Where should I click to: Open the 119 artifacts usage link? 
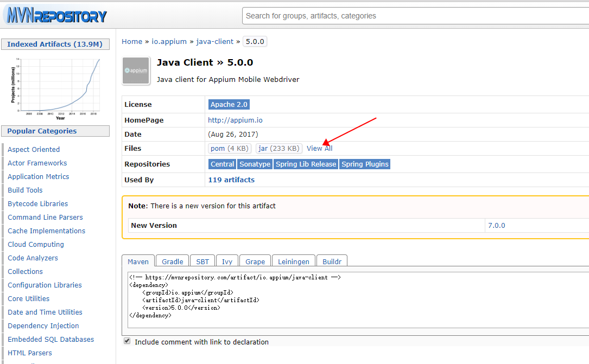click(231, 180)
